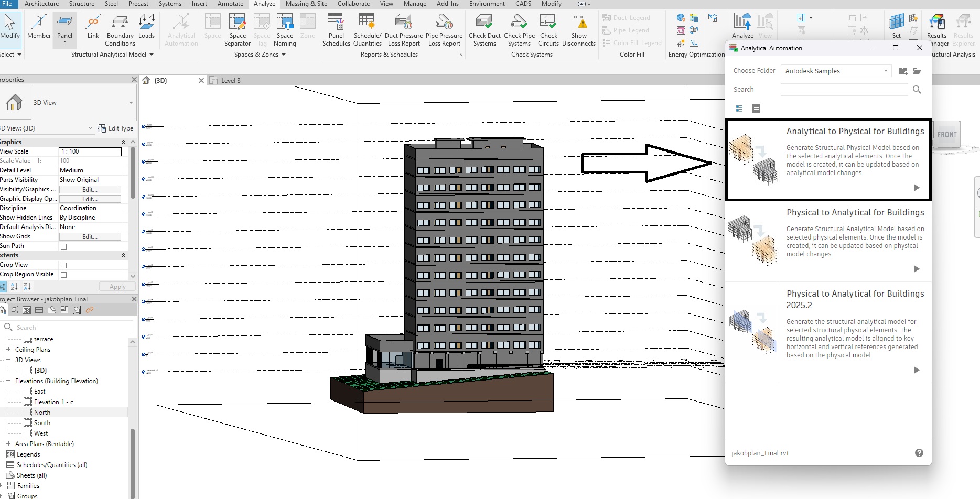Enable the Sun Path checkbox
Screen dimensions: 980x499
pos(63,246)
